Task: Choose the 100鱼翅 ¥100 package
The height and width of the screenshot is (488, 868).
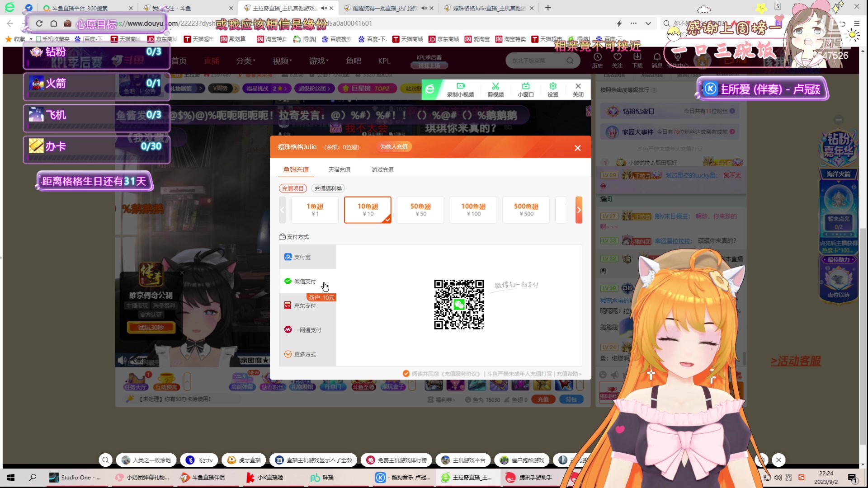Action: pyautogui.click(x=473, y=210)
